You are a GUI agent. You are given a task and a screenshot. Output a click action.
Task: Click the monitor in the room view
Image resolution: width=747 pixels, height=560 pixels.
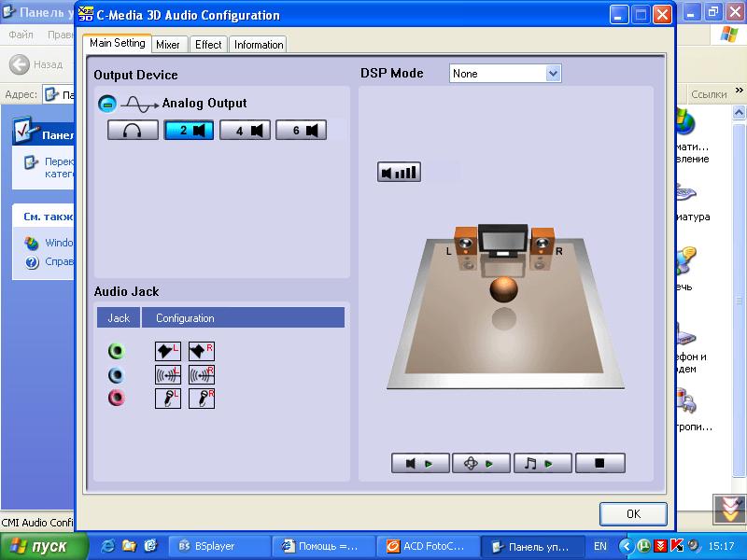pyautogui.click(x=503, y=241)
